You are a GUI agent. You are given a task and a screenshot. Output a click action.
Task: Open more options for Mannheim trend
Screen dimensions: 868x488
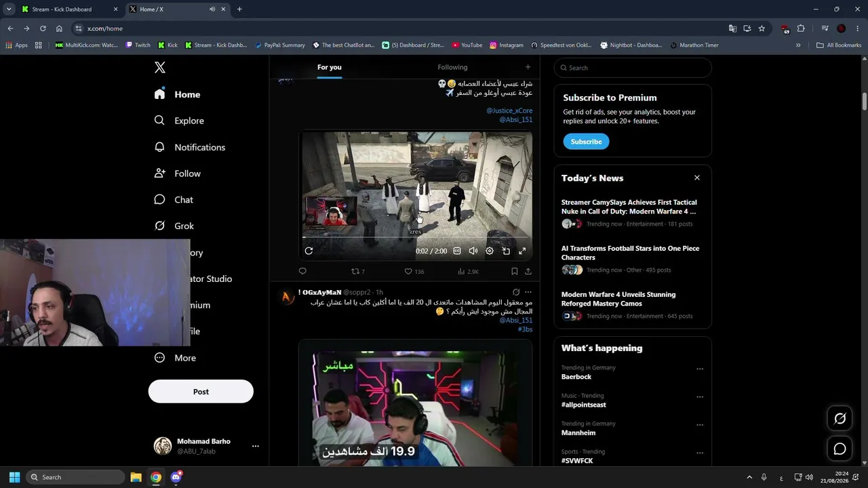click(700, 425)
